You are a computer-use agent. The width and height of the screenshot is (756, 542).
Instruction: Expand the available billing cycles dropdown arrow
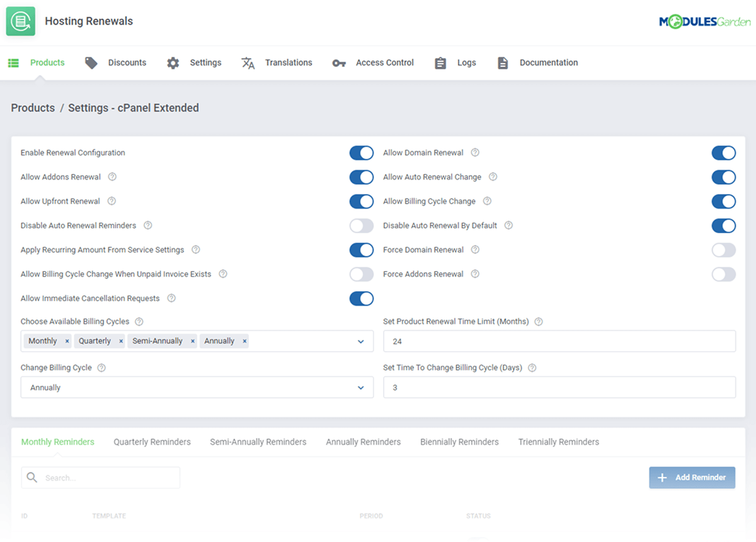361,342
